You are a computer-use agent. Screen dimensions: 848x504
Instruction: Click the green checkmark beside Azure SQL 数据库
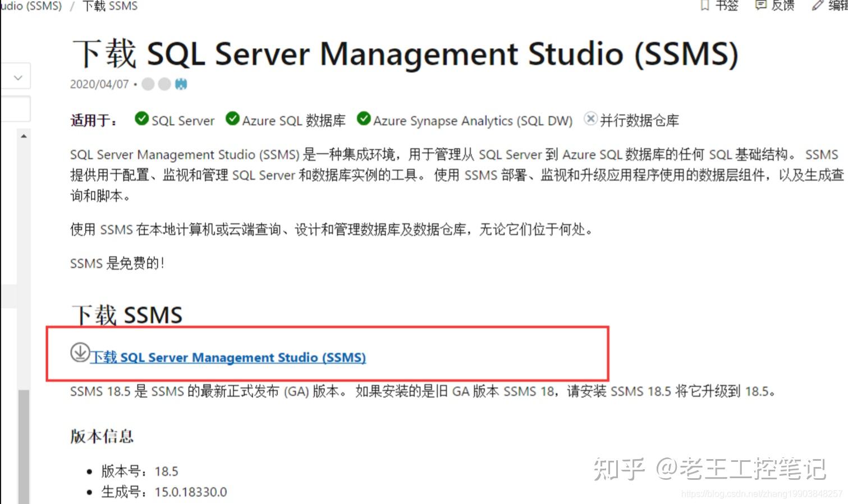pos(232,118)
